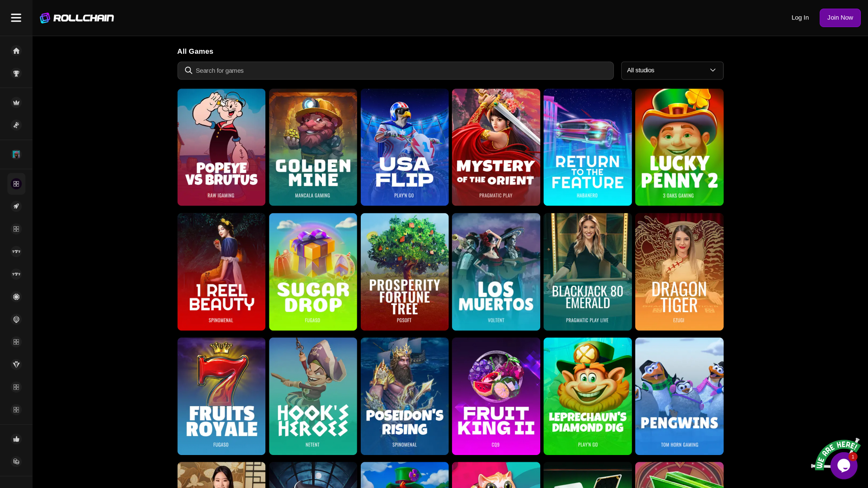Open the 'All studios' dropdown

coord(672,70)
